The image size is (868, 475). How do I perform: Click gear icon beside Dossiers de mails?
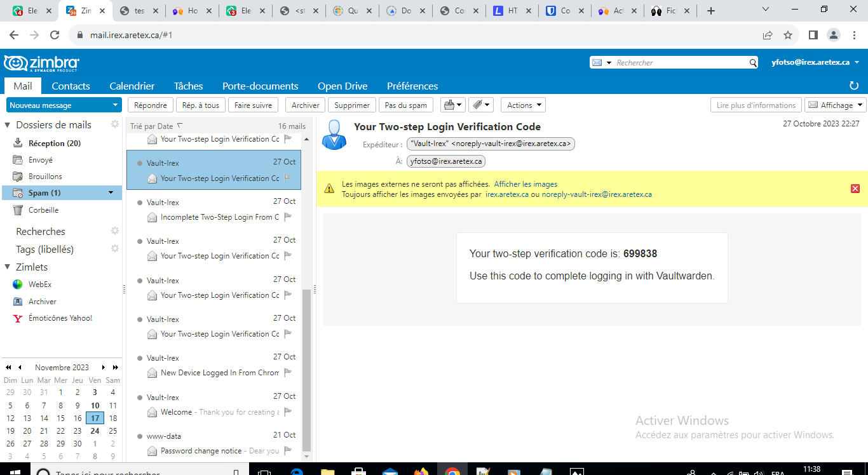[115, 124]
